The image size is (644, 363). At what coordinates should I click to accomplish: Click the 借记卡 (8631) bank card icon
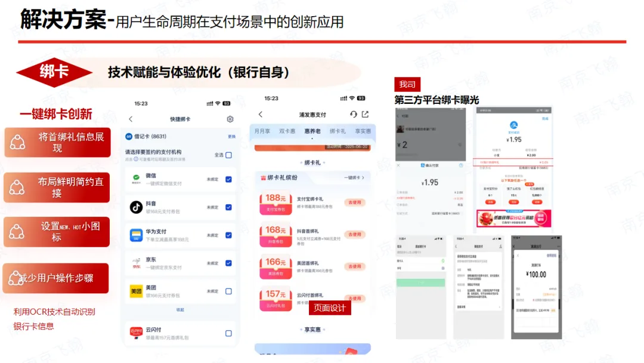pos(129,137)
